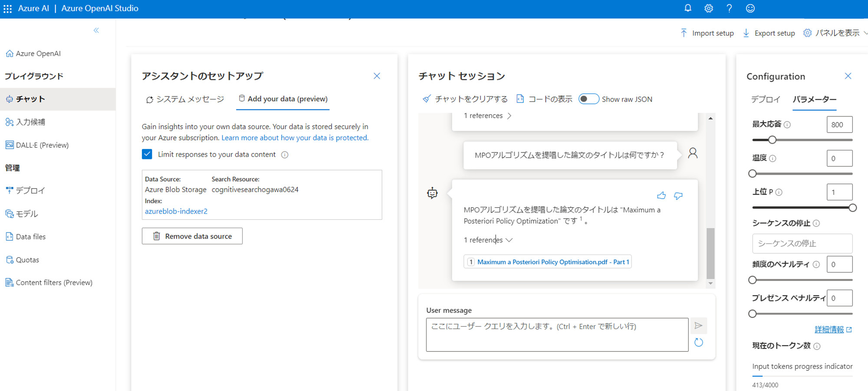Toggle Show raw JSON switch
868x391 pixels.
point(589,99)
